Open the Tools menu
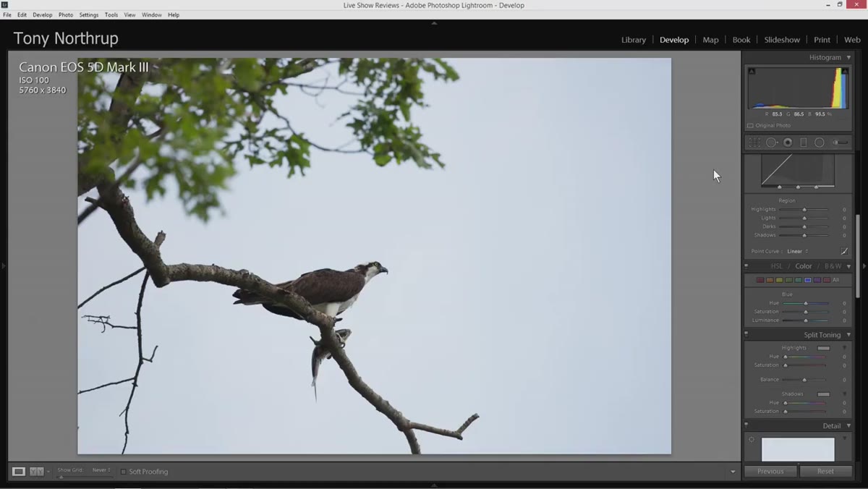This screenshot has height=489, width=868. (x=111, y=14)
